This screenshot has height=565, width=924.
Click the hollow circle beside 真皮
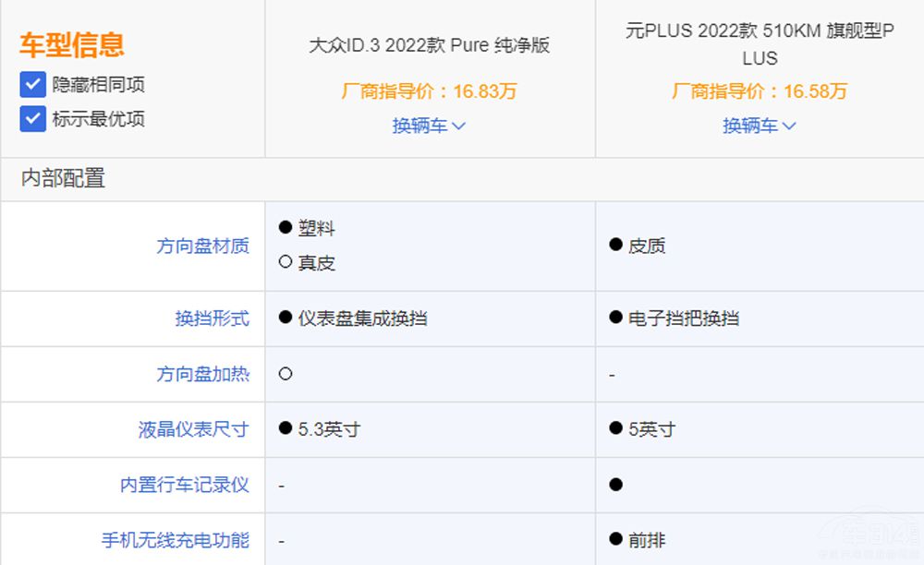coord(286,262)
